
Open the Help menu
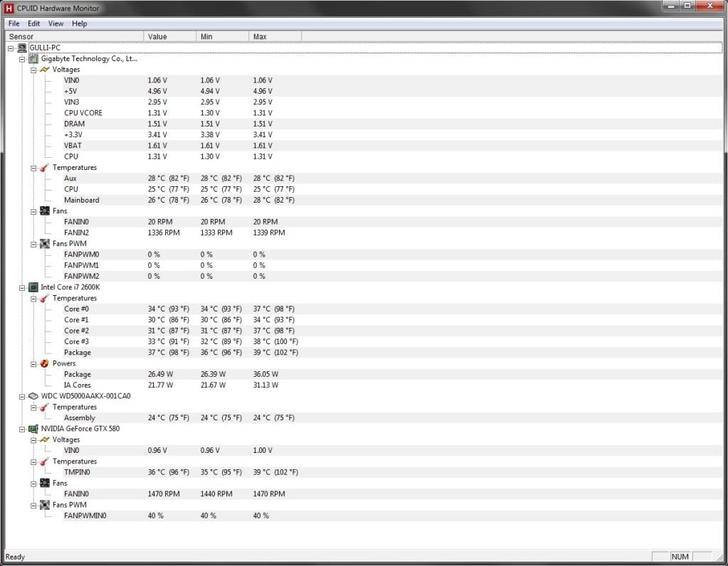click(x=80, y=23)
